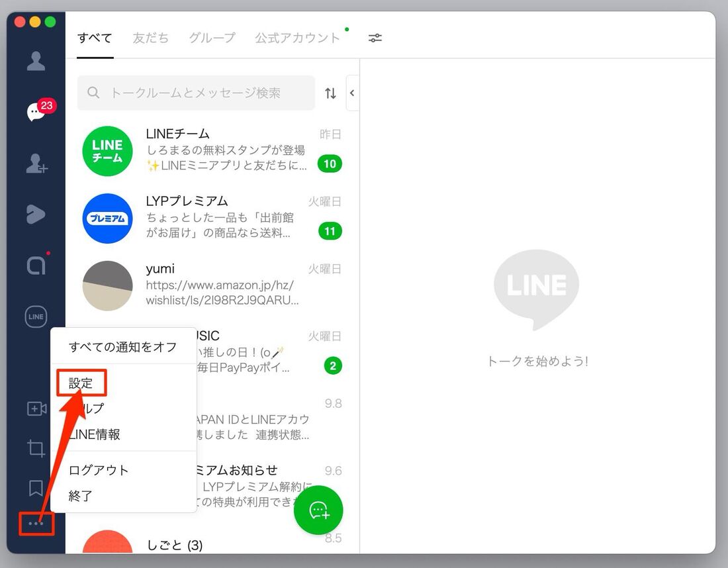Click the three-dots More icon in sidebar
This screenshot has width=728, height=568.
pyautogui.click(x=36, y=524)
